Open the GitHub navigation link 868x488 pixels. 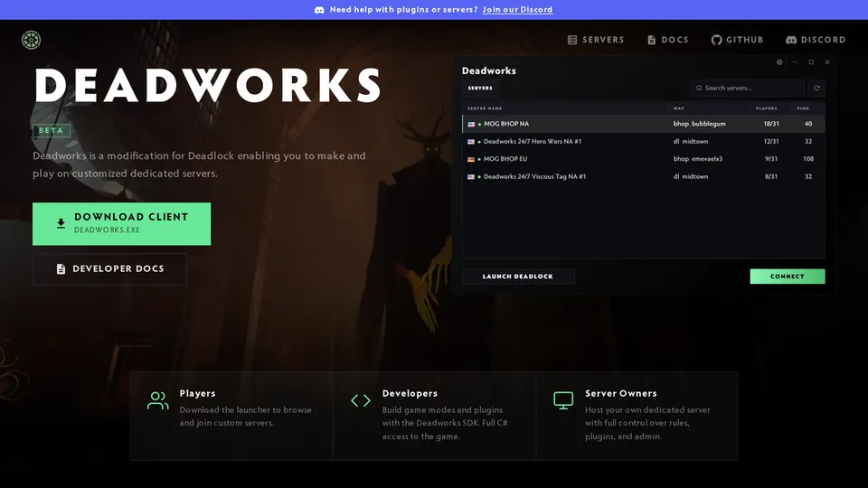click(x=738, y=40)
